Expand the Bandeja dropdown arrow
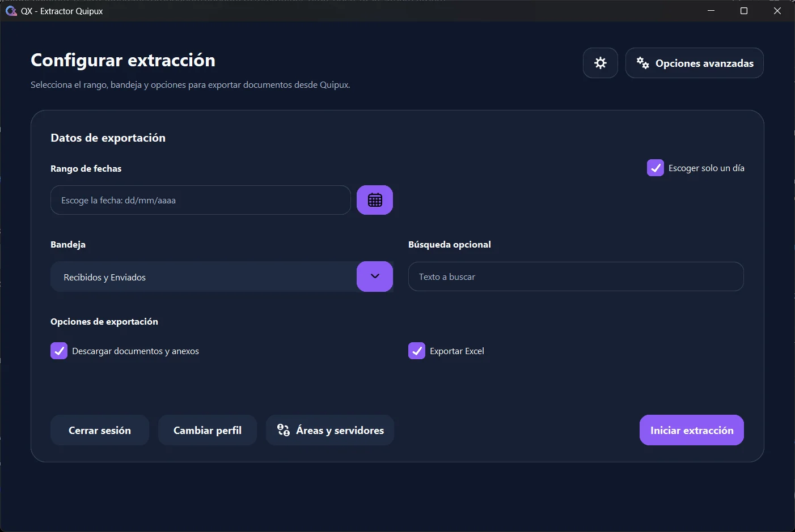This screenshot has height=532, width=795. tap(375, 276)
